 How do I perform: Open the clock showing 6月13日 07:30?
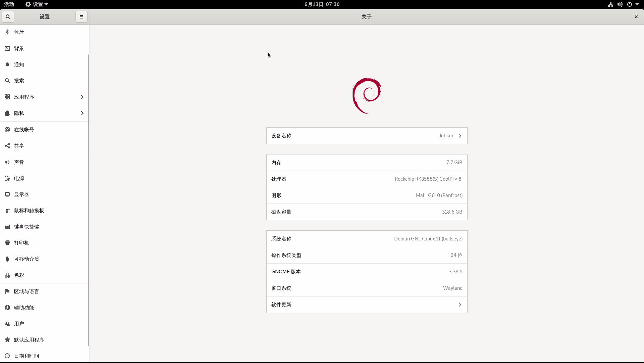(x=322, y=4)
